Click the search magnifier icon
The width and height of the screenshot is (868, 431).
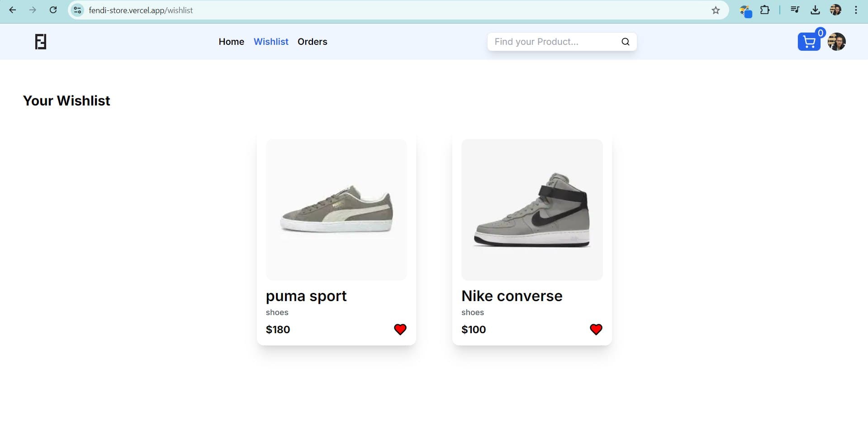[x=625, y=42]
